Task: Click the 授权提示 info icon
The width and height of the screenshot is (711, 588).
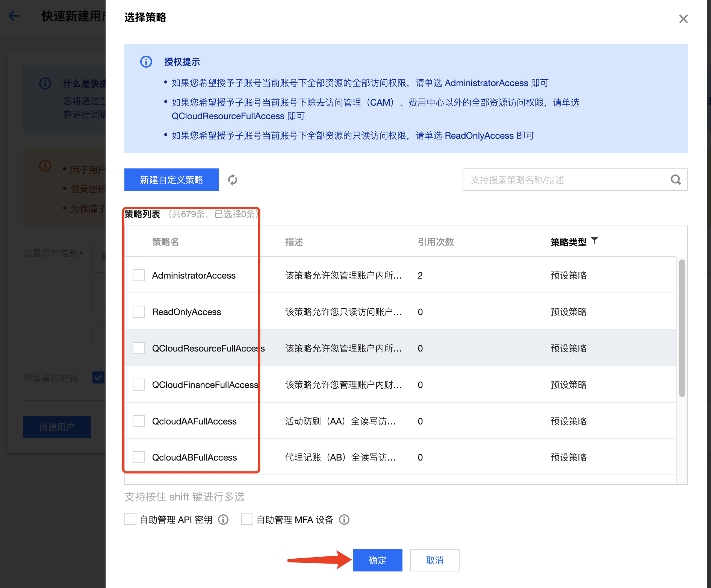Action: (x=146, y=62)
